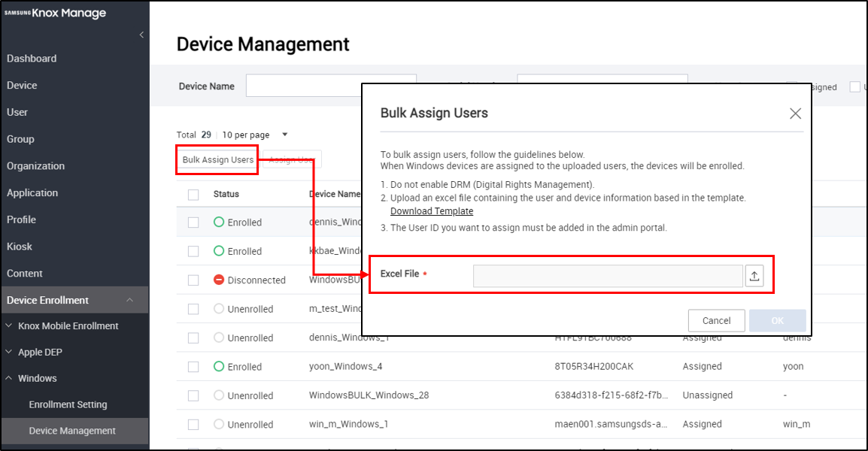
Task: Sort by the Status column header
Action: click(226, 194)
